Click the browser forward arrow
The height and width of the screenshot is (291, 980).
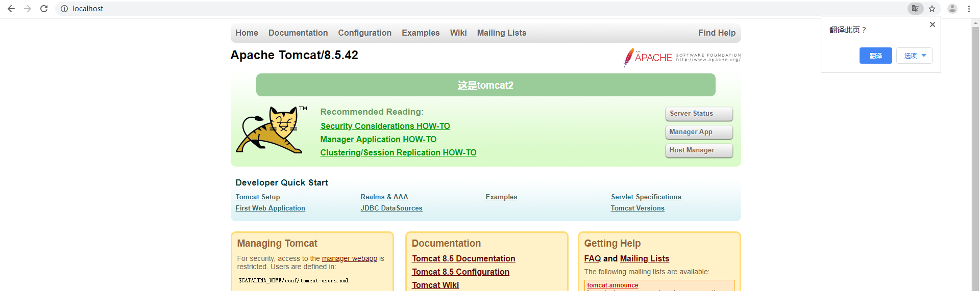click(28, 9)
